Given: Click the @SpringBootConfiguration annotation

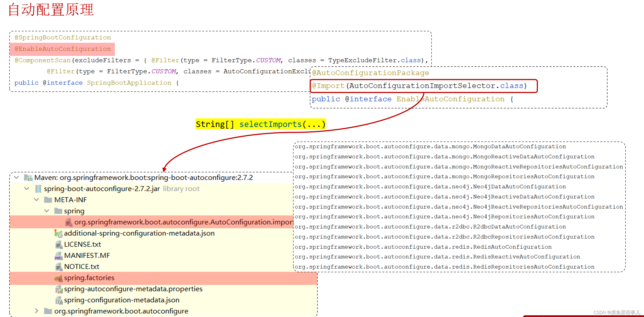Looking at the screenshot, I should (x=63, y=37).
